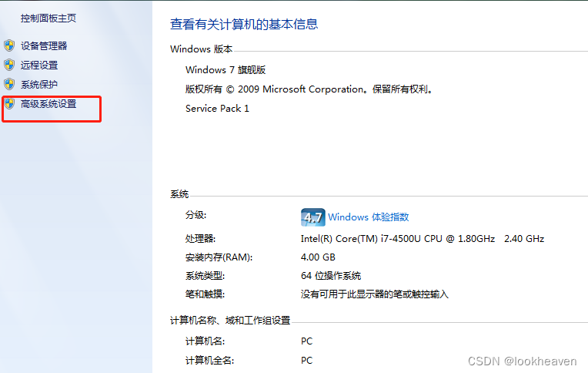The image size is (588, 373).
Task: Click the 计算机名称、域和工作组设置 section label
Action: [x=230, y=321]
